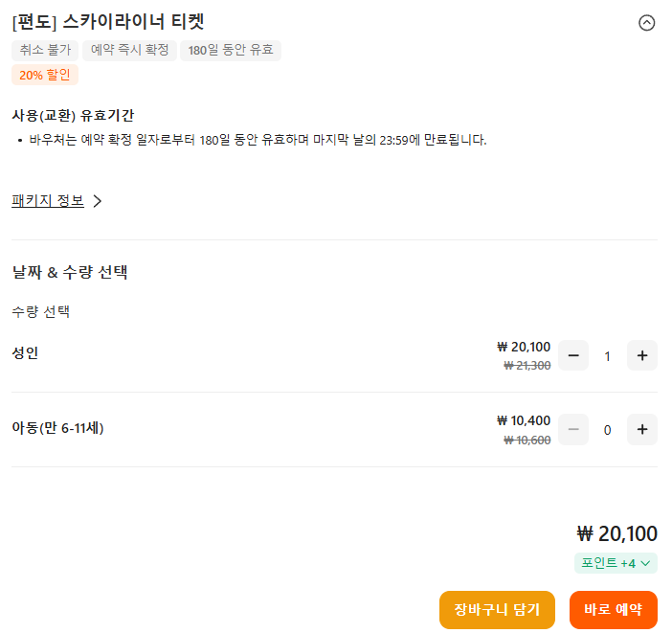Select the 180일 동안 유효 tag
Image resolution: width=672 pixels, height=633 pixels.
(x=231, y=51)
